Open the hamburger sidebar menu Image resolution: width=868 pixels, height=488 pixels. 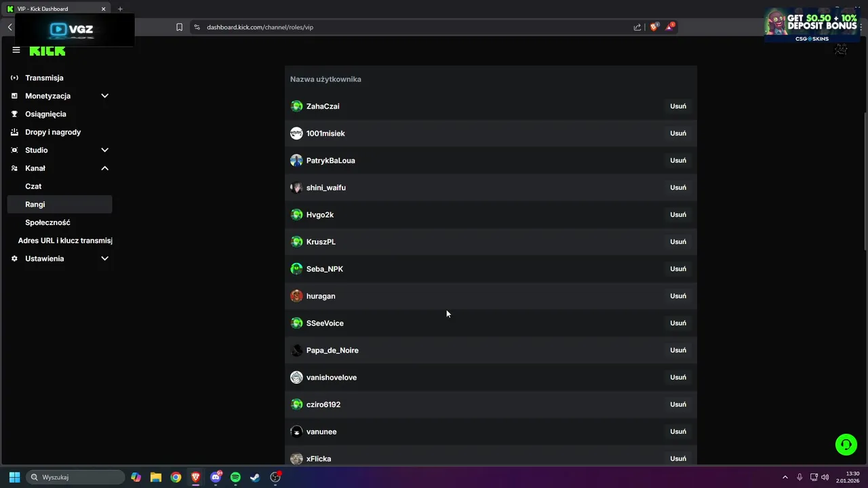pyautogui.click(x=16, y=50)
